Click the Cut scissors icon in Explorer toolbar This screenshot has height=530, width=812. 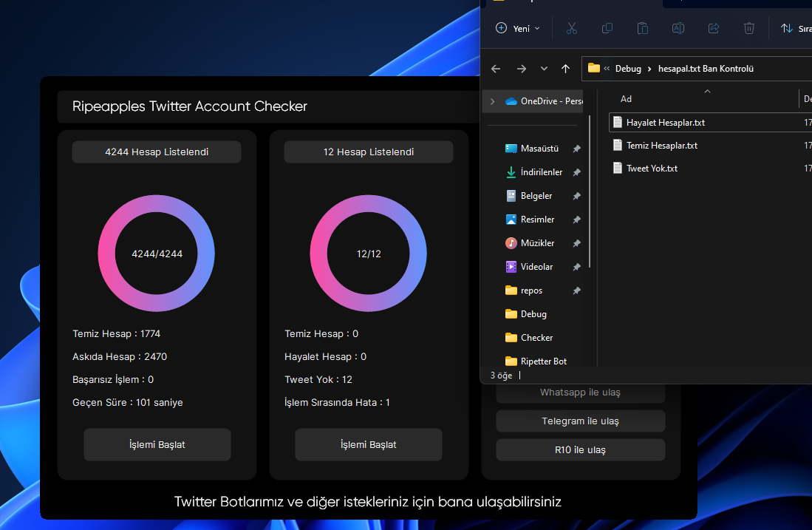tap(571, 29)
